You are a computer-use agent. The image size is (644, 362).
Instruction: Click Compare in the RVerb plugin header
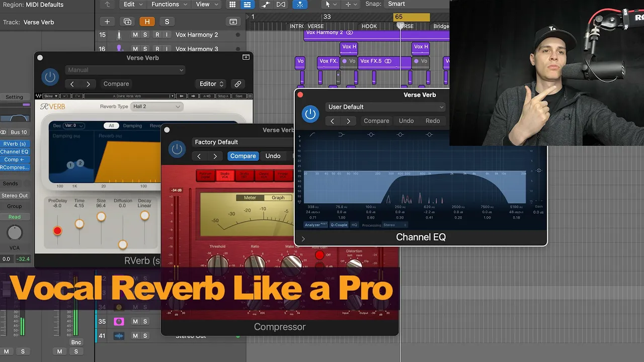point(116,84)
